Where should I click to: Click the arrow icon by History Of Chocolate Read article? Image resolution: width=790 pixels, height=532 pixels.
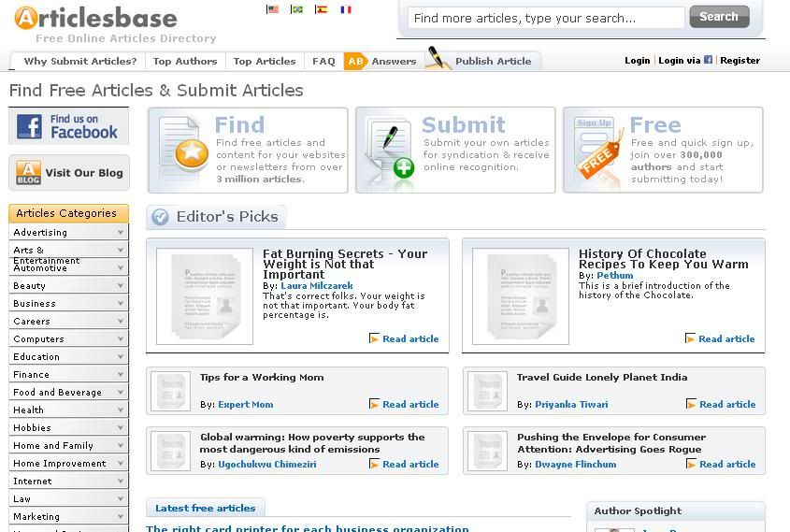690,338
